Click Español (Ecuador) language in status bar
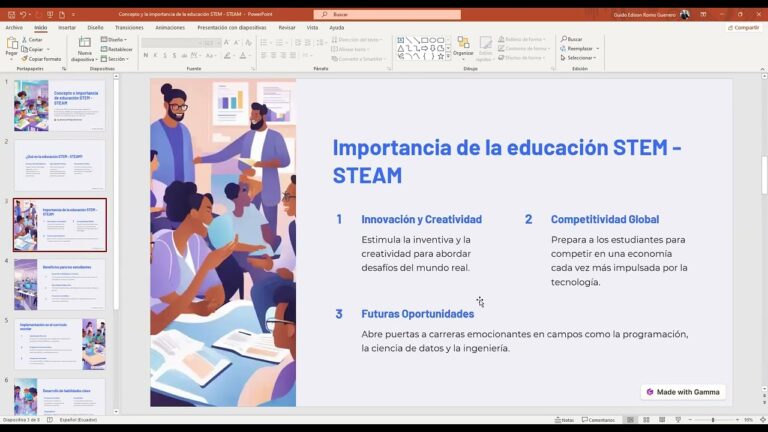The width and height of the screenshot is (768, 432). click(x=78, y=420)
